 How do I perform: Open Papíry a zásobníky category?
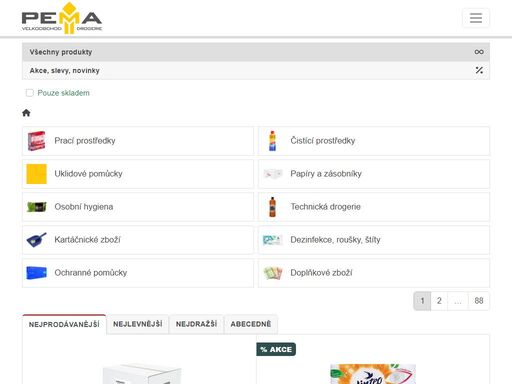click(x=374, y=174)
